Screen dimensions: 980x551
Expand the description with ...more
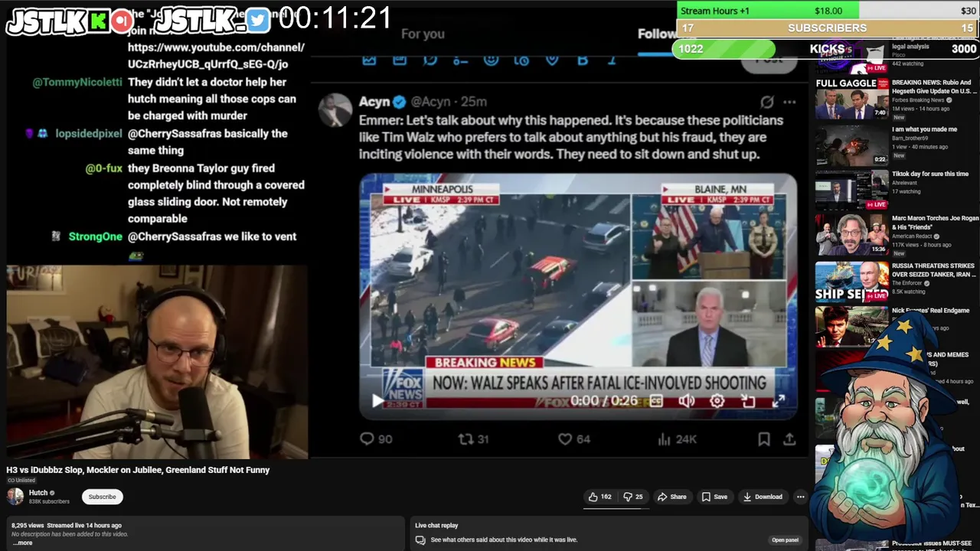point(23,543)
